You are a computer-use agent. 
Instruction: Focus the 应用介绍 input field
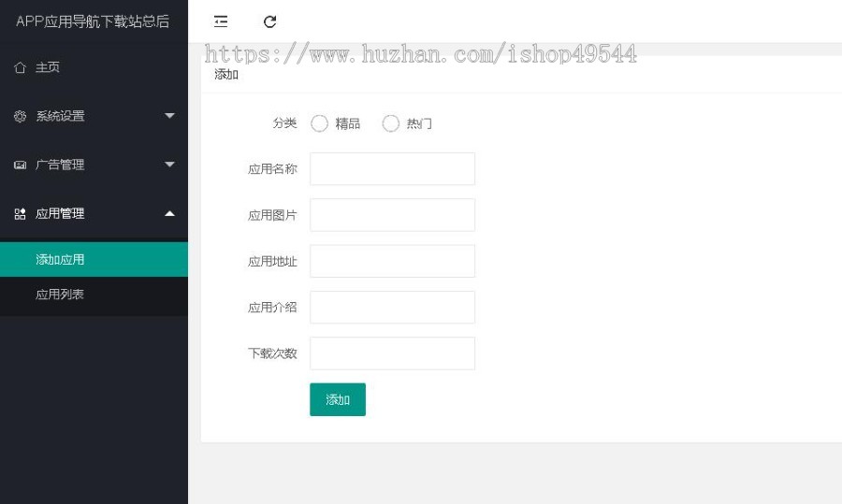click(393, 308)
